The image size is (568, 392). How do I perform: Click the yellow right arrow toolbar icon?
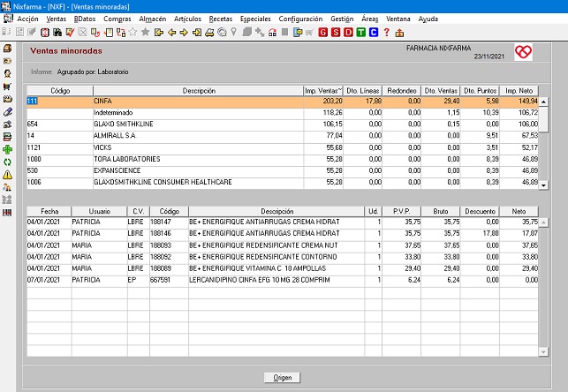[x=184, y=33]
